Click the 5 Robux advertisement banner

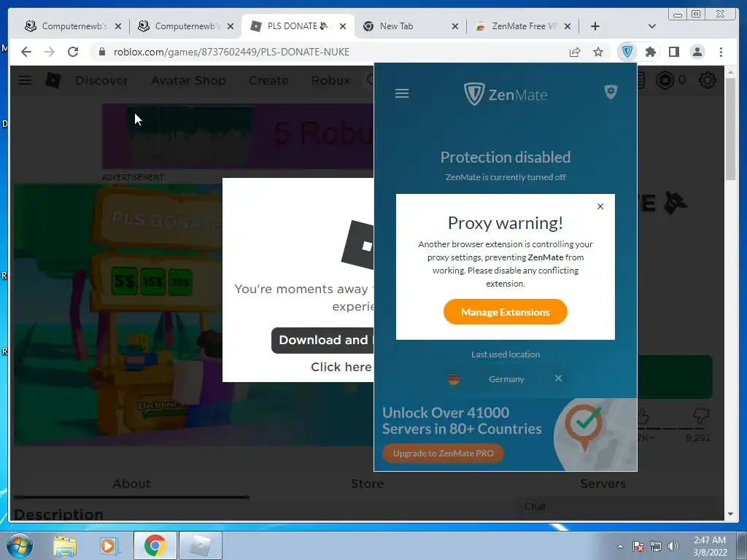[x=237, y=136]
